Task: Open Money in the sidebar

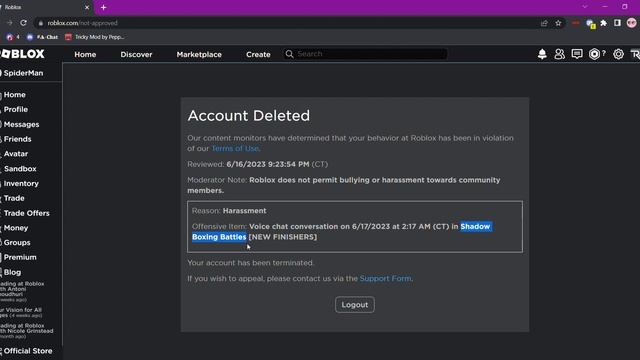Action: click(16, 228)
